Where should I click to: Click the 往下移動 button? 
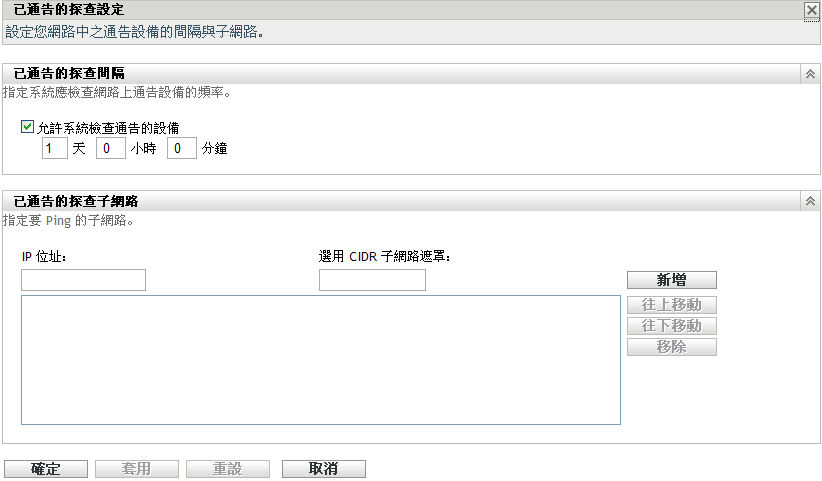point(672,326)
